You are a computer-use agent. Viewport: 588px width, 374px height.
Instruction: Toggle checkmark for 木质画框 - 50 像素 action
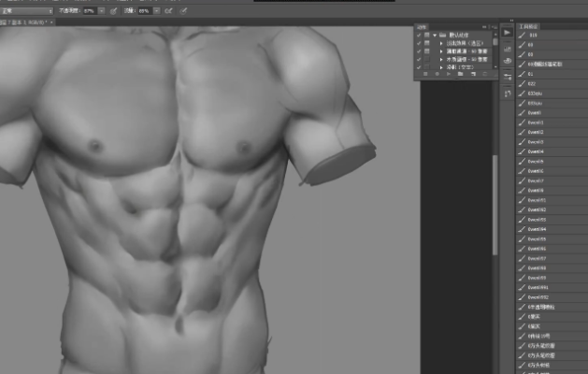click(x=419, y=59)
